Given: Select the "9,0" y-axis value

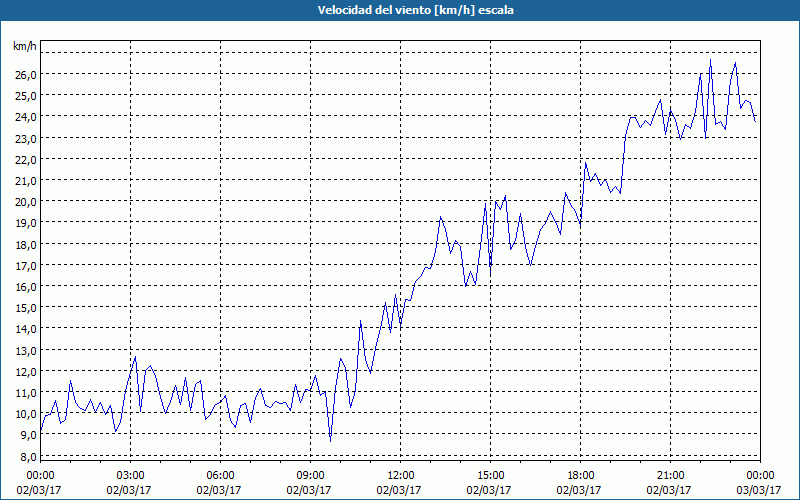Looking at the screenshot, I should click(x=28, y=435).
